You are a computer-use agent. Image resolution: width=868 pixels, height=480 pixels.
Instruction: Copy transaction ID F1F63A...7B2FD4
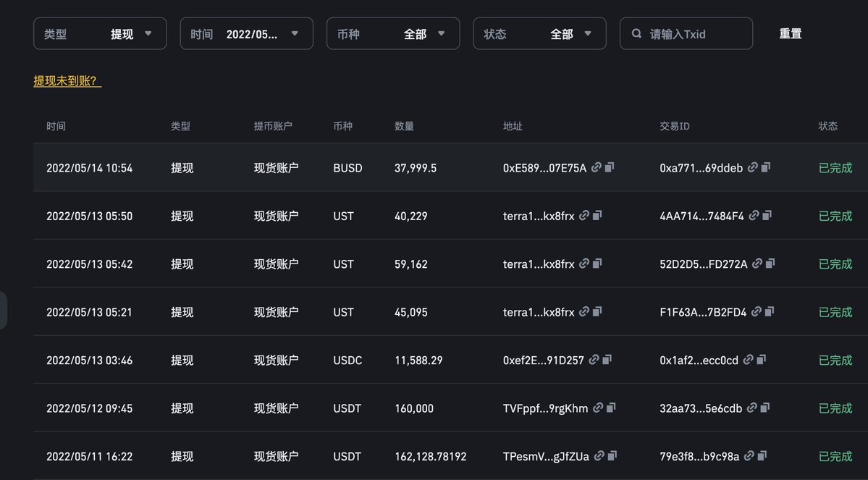coord(770,312)
